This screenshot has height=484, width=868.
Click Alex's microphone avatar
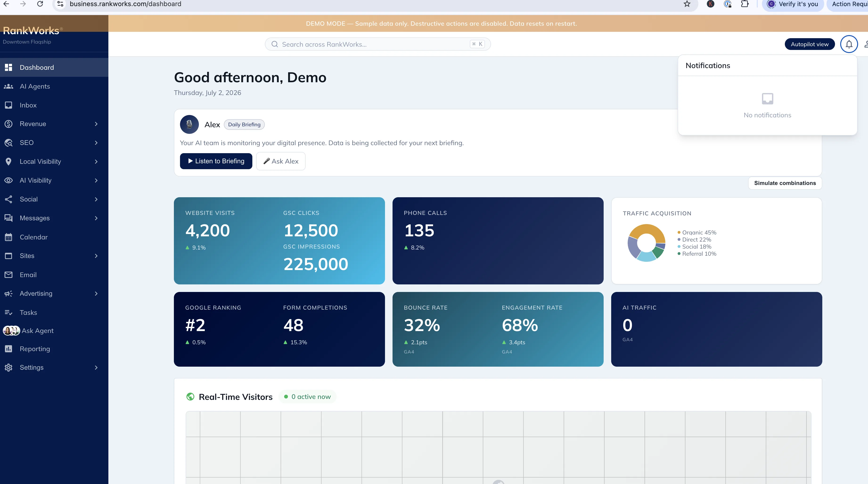tap(189, 124)
